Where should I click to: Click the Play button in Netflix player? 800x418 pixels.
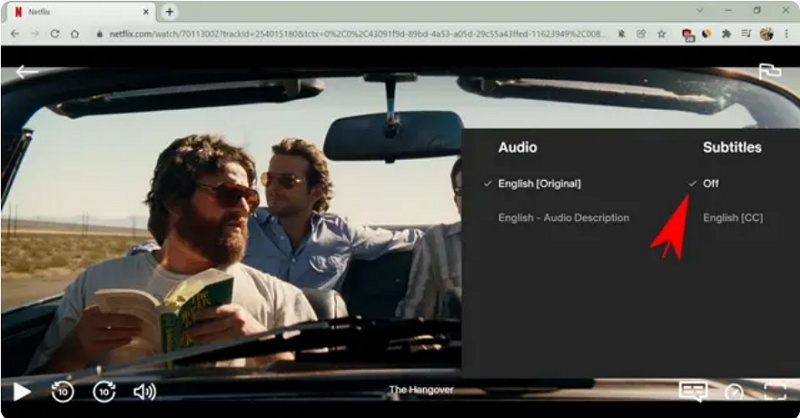20,392
